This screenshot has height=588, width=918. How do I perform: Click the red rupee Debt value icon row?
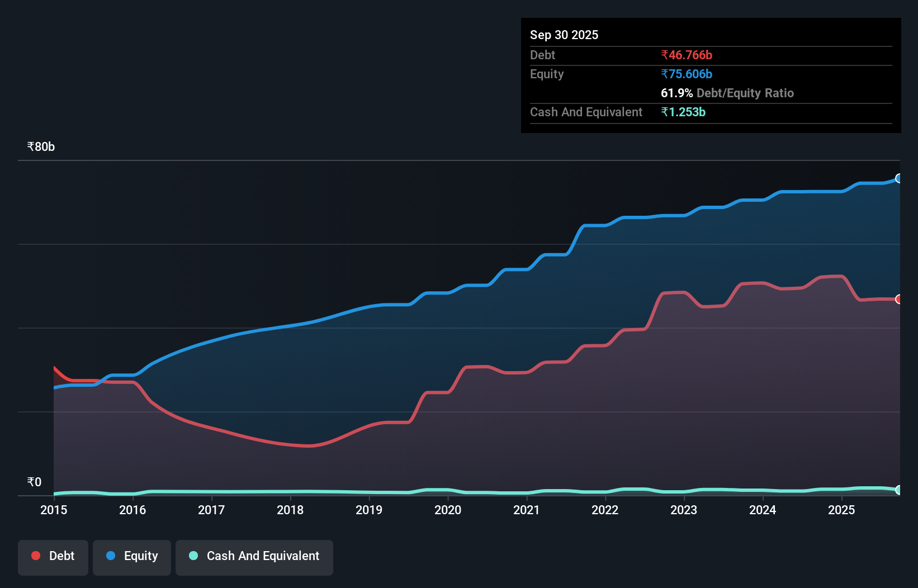(x=686, y=55)
